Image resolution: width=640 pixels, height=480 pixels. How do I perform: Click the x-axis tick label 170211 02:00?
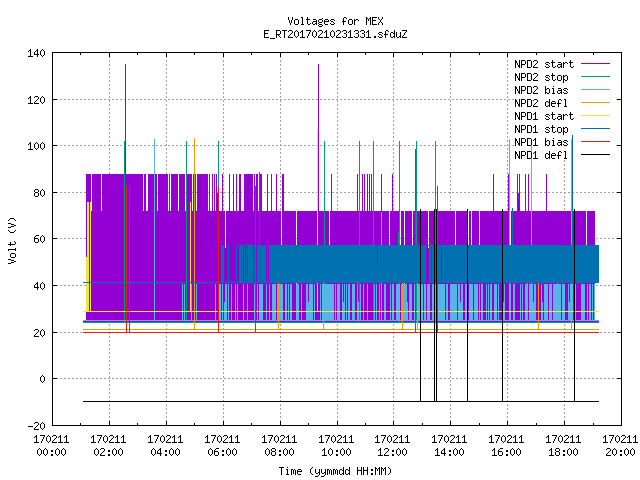point(108,445)
